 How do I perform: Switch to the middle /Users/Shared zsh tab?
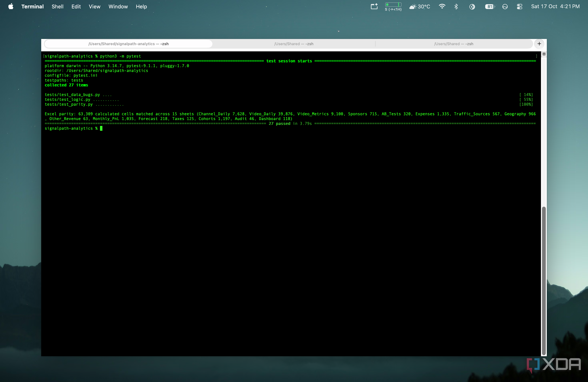click(x=294, y=44)
